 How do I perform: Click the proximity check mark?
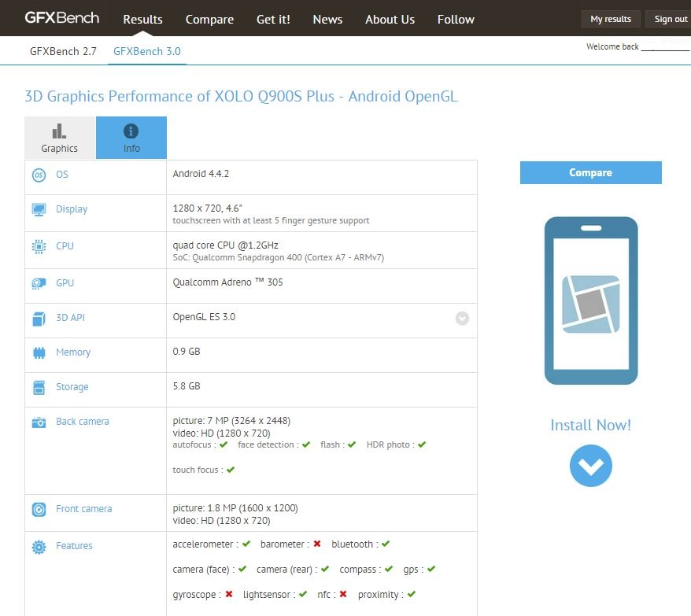pyautogui.click(x=412, y=594)
